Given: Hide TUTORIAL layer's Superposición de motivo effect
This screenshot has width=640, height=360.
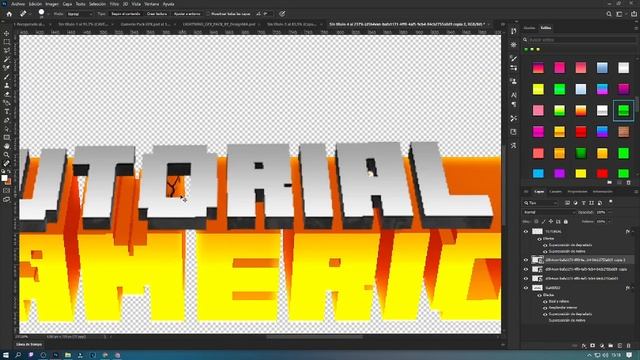Looking at the screenshot, I should pos(545,251).
